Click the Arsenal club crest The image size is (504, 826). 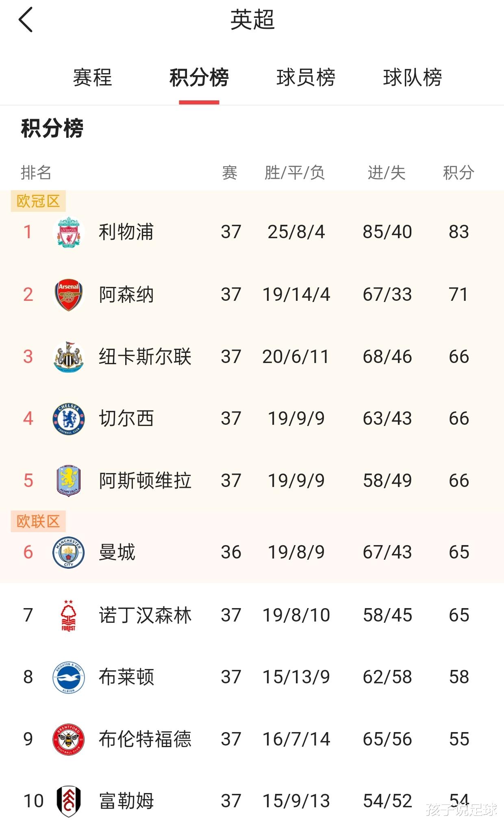(69, 295)
